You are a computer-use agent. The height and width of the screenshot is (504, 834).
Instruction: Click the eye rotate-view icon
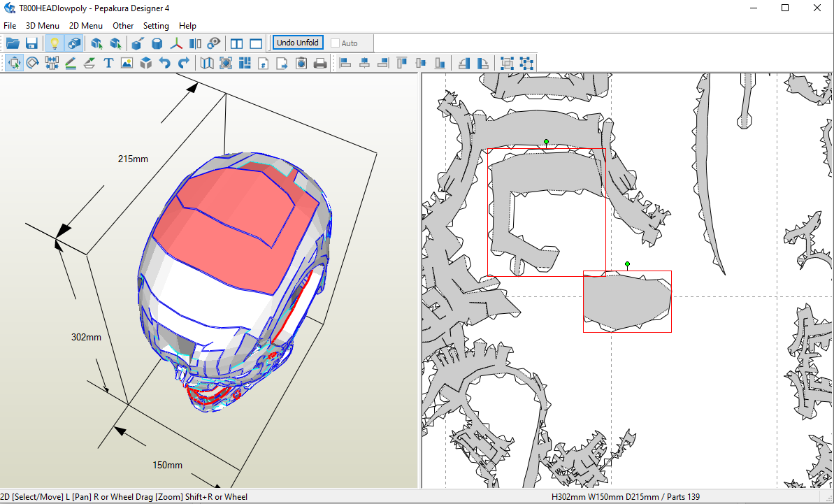coord(214,43)
